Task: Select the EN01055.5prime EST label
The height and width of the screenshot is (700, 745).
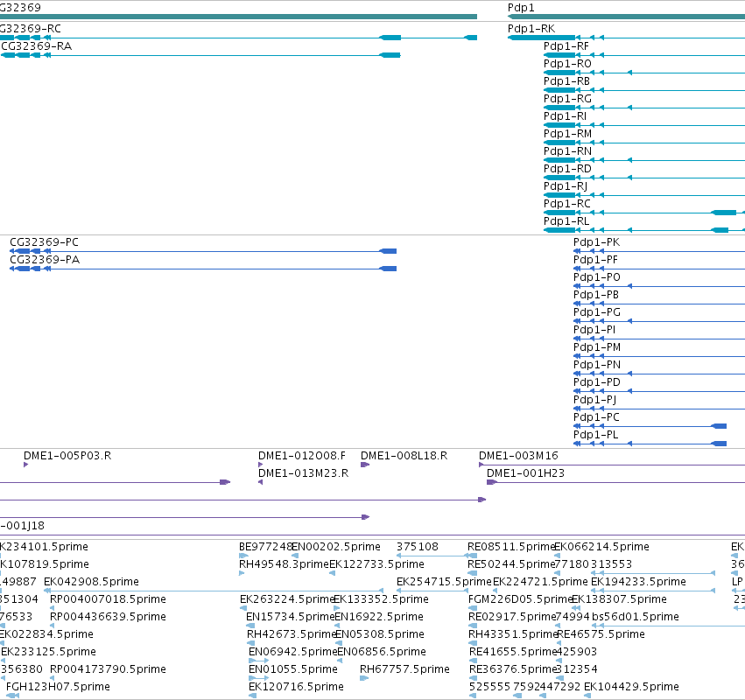Action: pos(292,669)
